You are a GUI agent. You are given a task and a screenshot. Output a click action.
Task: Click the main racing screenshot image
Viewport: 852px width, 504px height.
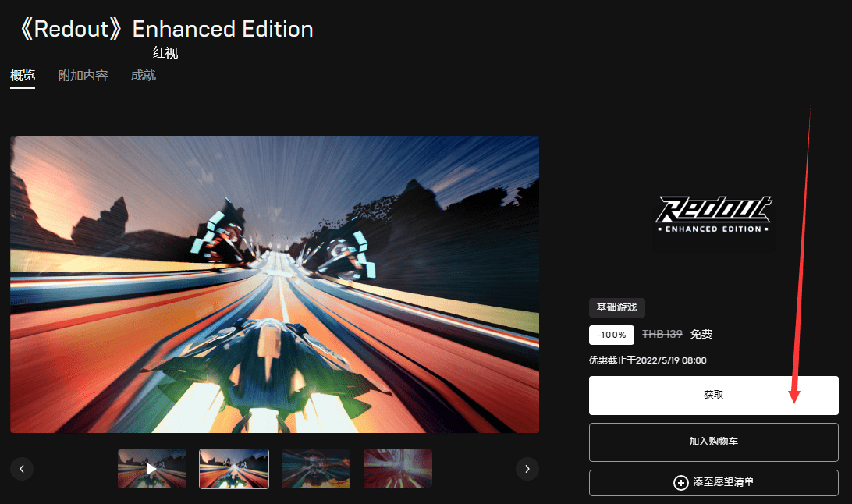tap(275, 284)
